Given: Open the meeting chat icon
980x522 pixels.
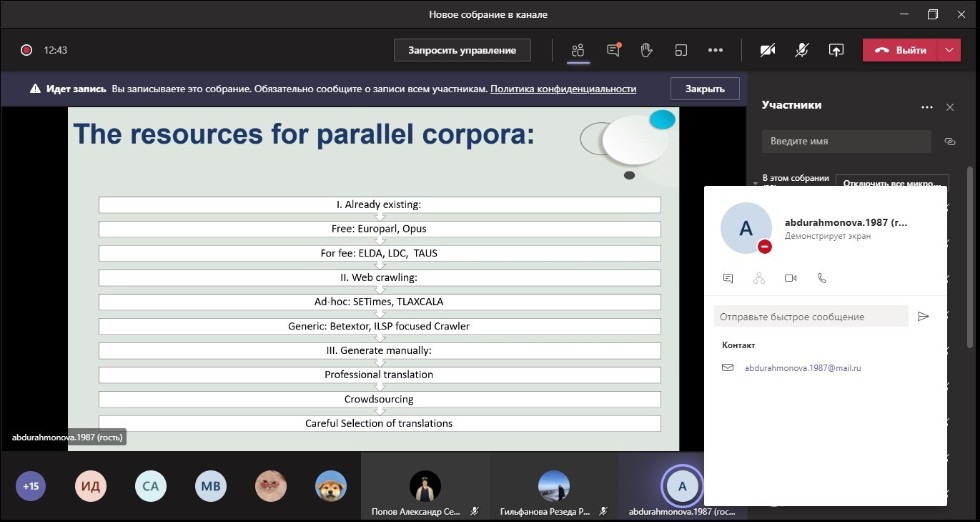Looking at the screenshot, I should 613,50.
